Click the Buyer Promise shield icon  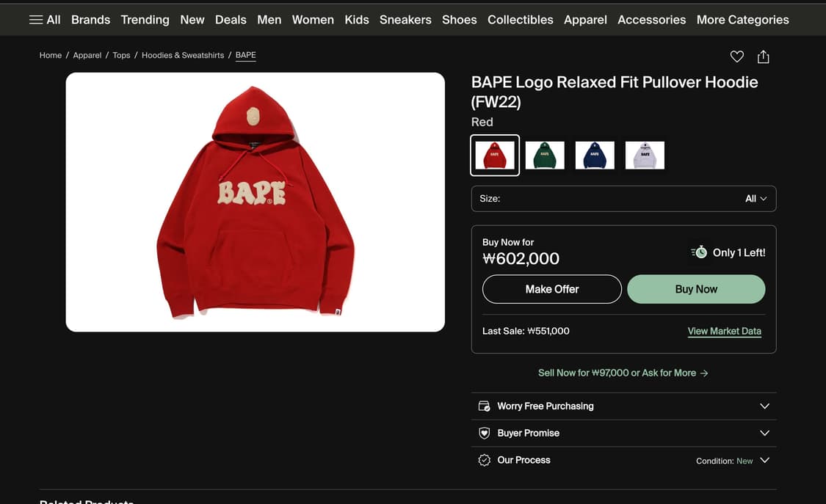pyautogui.click(x=484, y=433)
